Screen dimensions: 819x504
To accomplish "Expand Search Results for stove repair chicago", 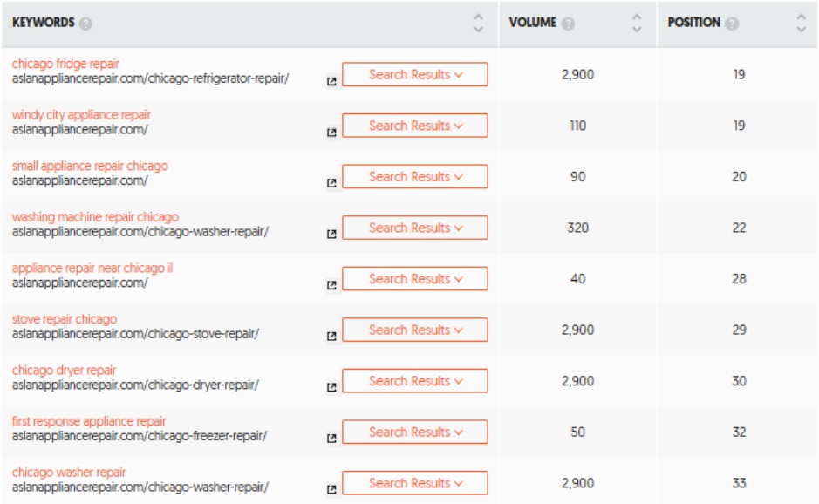I will click(415, 330).
